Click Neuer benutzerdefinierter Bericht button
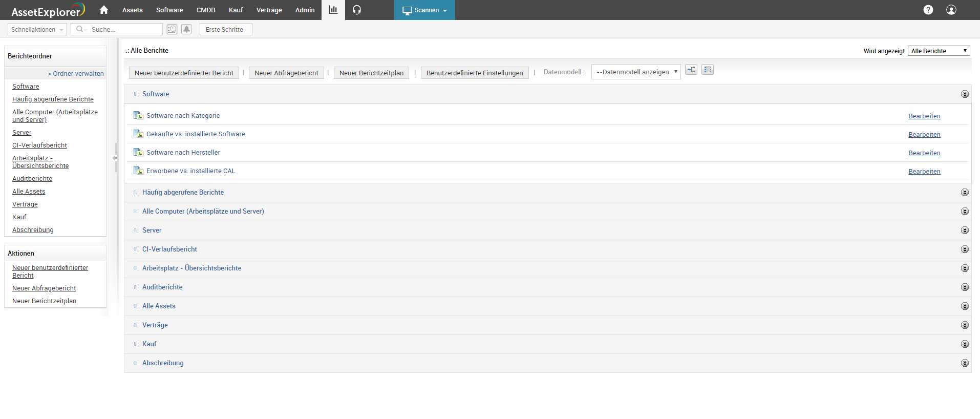Viewport: 980px width, 419px height. click(x=184, y=73)
